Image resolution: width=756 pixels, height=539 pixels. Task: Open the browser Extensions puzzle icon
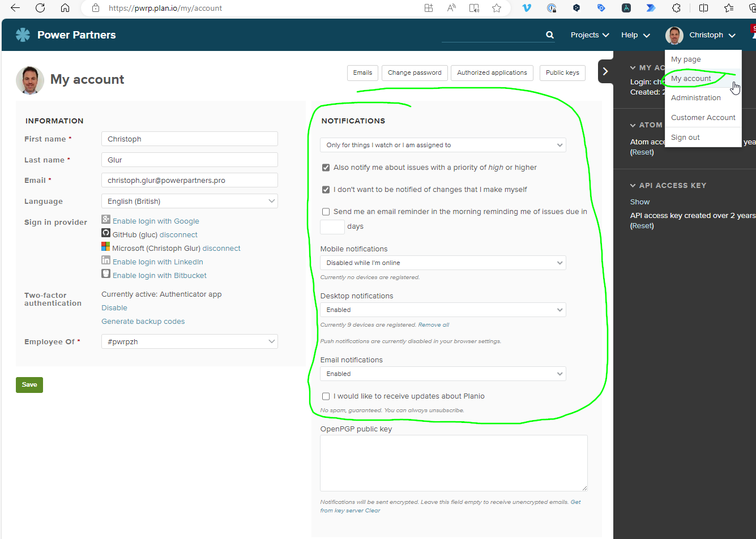pyautogui.click(x=676, y=8)
